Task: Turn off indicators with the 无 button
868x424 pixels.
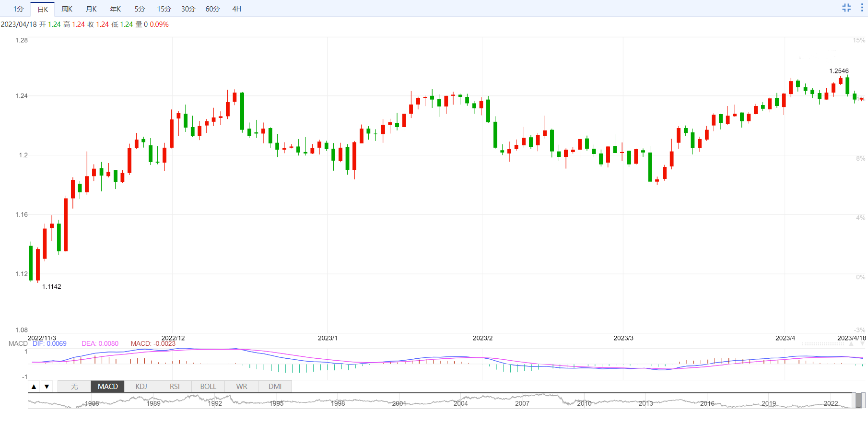Action: [x=74, y=387]
